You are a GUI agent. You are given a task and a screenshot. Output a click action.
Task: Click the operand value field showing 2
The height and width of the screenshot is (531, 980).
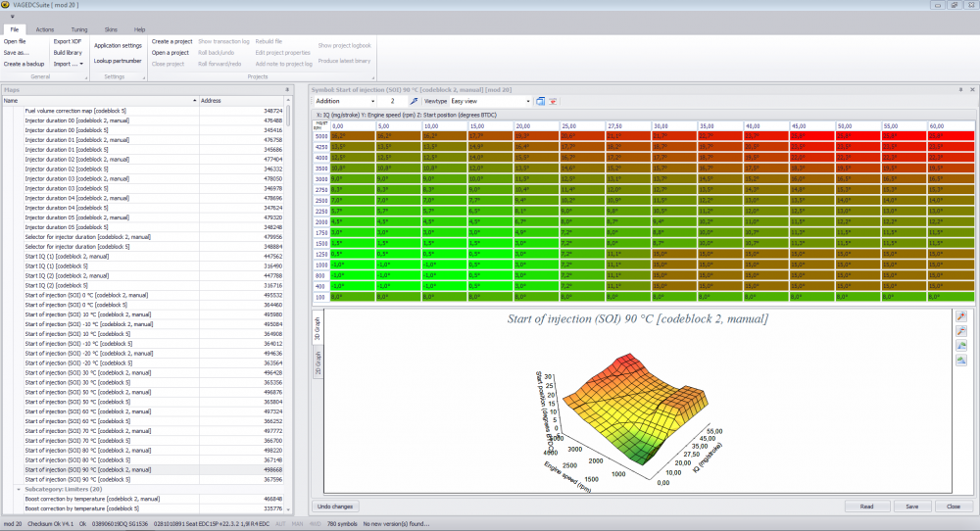coord(392,101)
